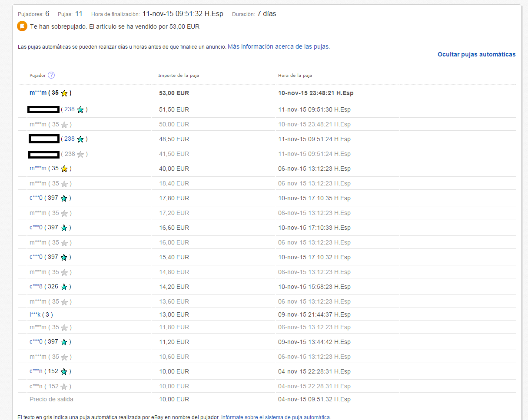Click the m***m link on 40,00 EUR row

click(38, 168)
